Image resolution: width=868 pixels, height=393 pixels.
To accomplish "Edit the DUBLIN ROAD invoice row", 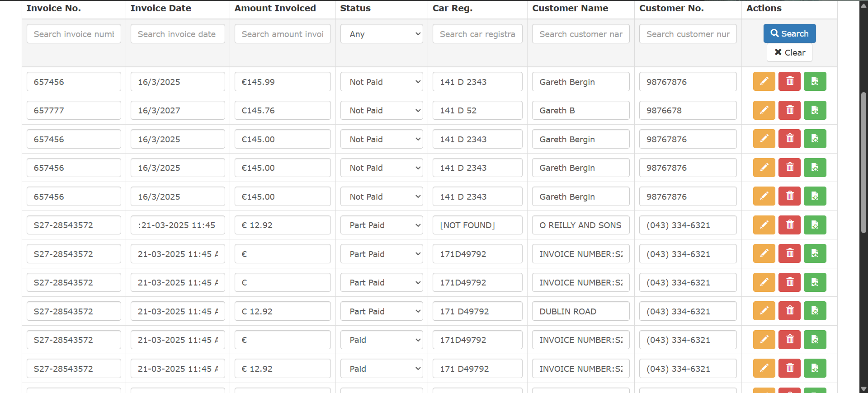I will (764, 311).
